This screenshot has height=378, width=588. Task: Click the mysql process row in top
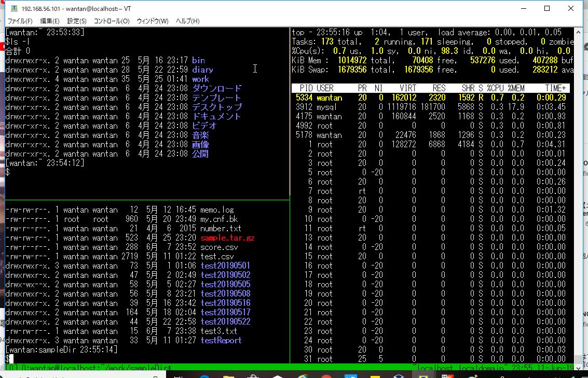431,107
